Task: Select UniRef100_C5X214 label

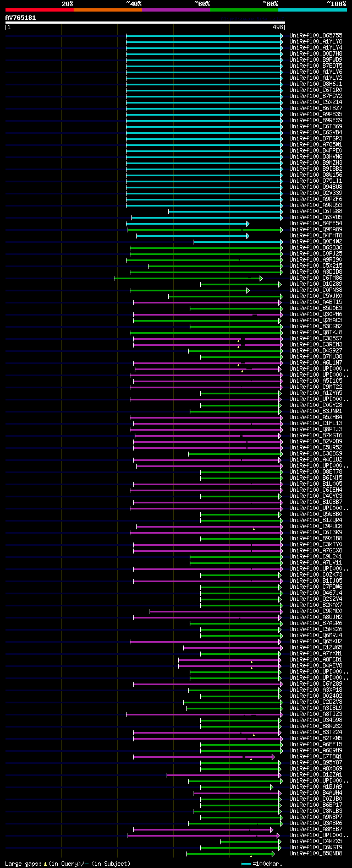Action: click(x=316, y=102)
